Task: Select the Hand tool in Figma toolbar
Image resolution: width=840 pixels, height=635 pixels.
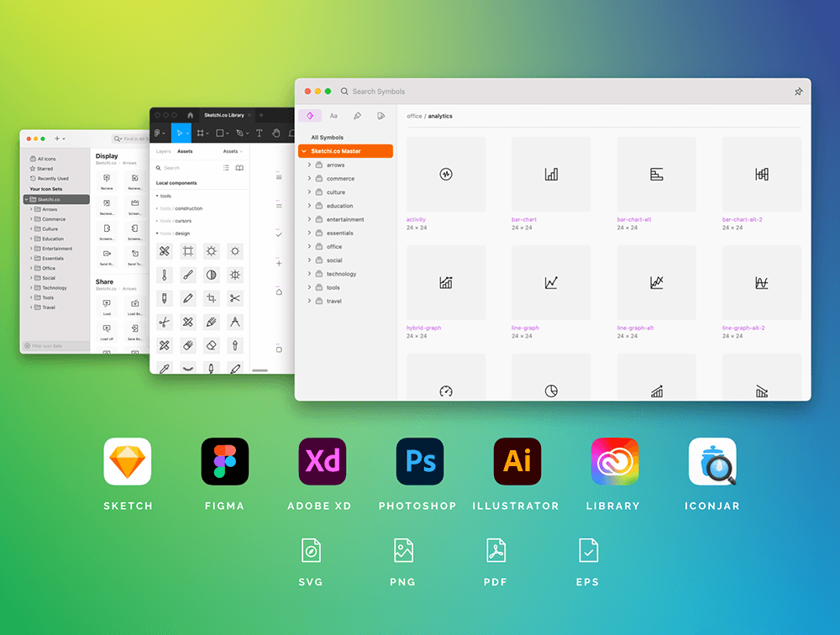Action: pos(276,133)
